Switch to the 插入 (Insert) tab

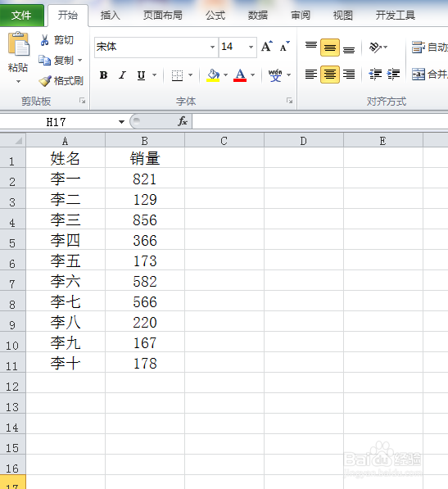pyautogui.click(x=110, y=16)
